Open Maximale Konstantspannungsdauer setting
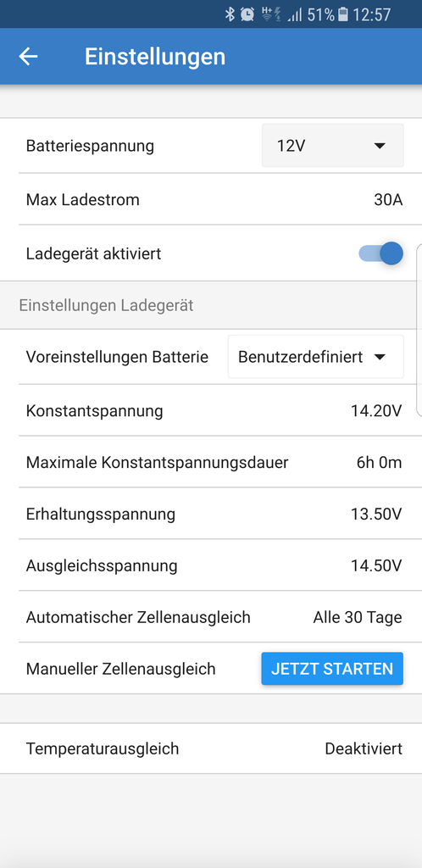The height and width of the screenshot is (868, 422). coord(211,462)
